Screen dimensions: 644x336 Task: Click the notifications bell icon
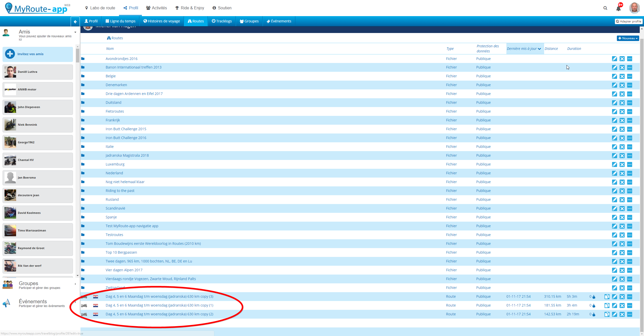point(618,8)
